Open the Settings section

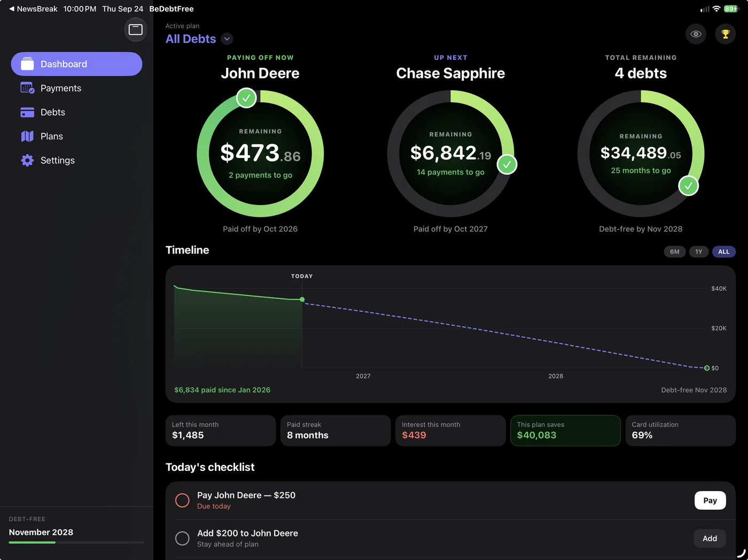tap(76, 160)
